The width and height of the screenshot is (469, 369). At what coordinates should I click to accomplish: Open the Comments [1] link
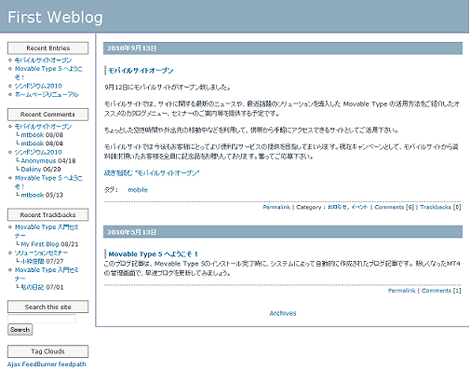(x=441, y=291)
